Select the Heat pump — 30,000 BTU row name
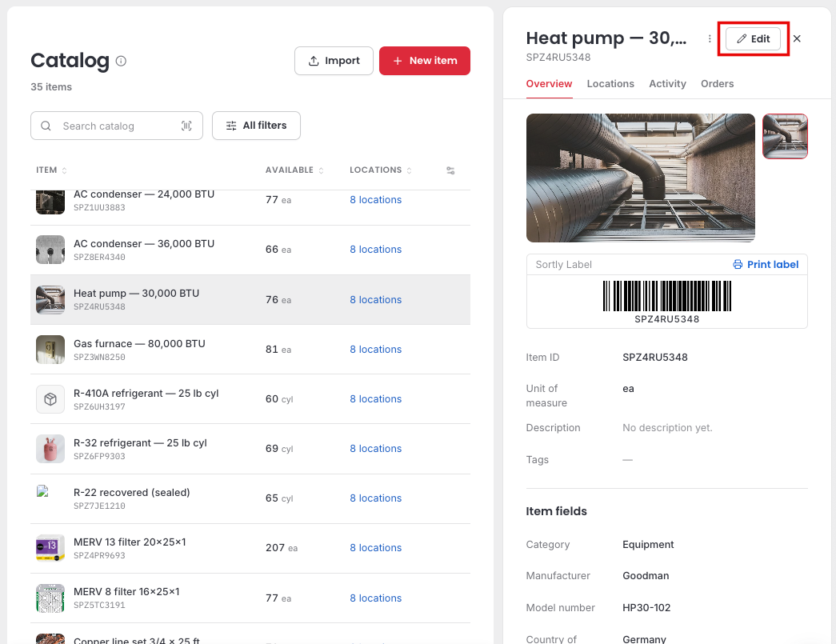The image size is (836, 644). point(137,294)
